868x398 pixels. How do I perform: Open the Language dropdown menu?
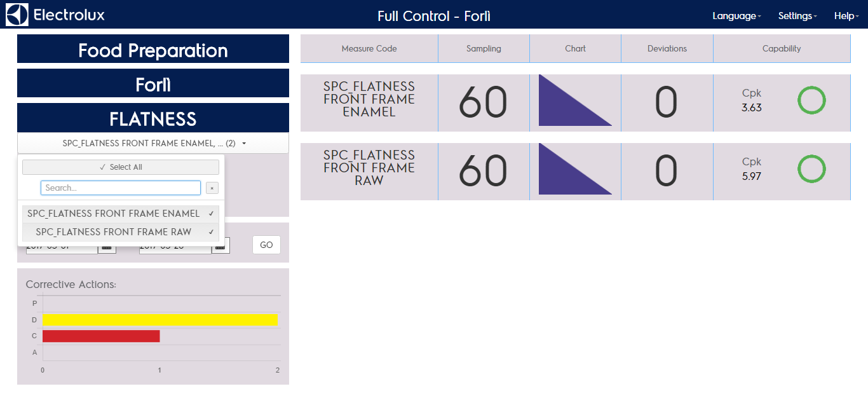[736, 16]
